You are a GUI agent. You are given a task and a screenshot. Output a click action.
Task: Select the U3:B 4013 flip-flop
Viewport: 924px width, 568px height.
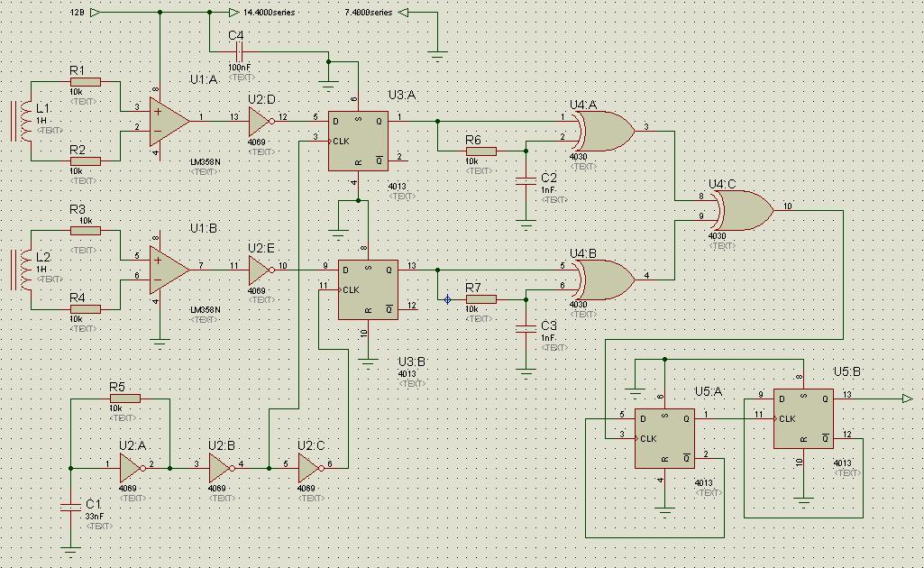pos(368,289)
